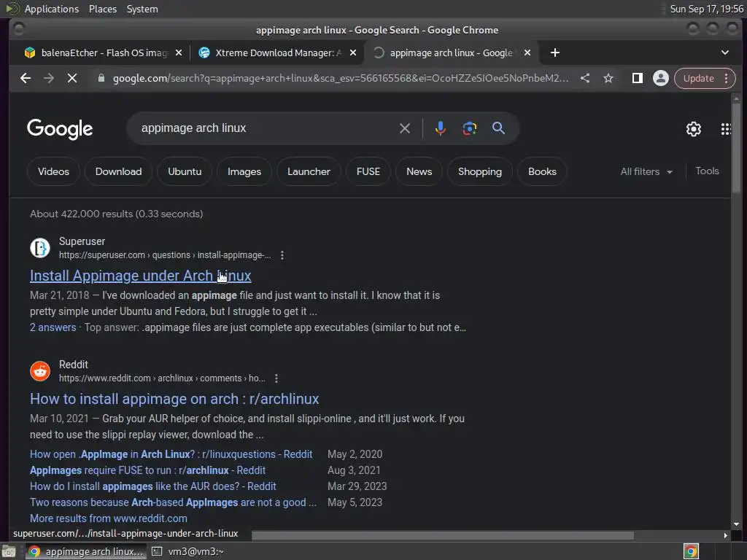Filter results by Shopping
This screenshot has height=560, width=747.
click(x=480, y=171)
